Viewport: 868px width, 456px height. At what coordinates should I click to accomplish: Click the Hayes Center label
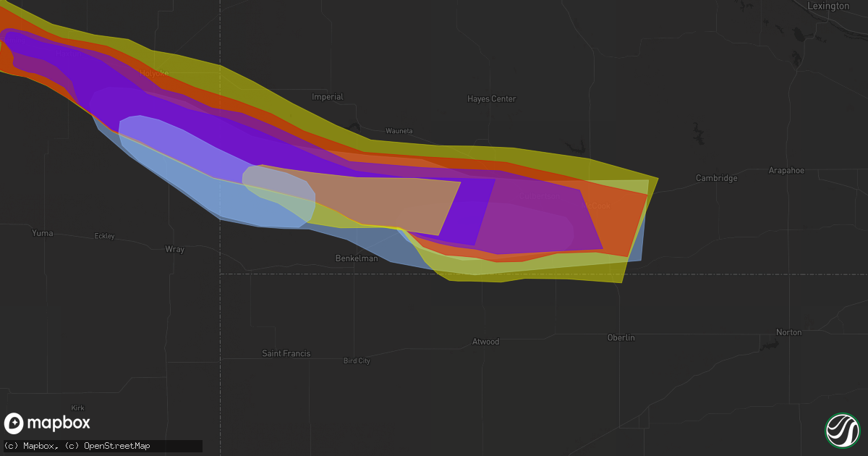(x=492, y=98)
